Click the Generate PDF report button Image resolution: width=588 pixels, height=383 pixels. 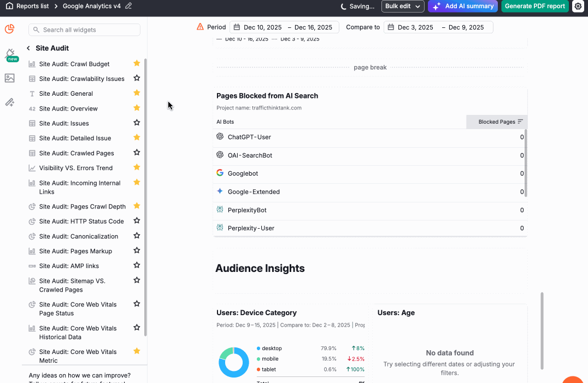(x=534, y=7)
